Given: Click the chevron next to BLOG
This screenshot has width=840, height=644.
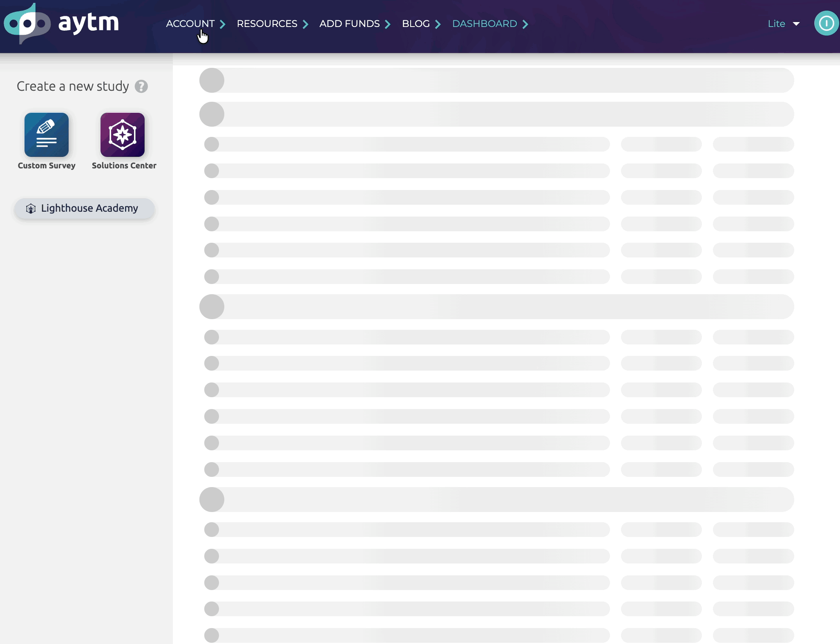Looking at the screenshot, I should 438,24.
